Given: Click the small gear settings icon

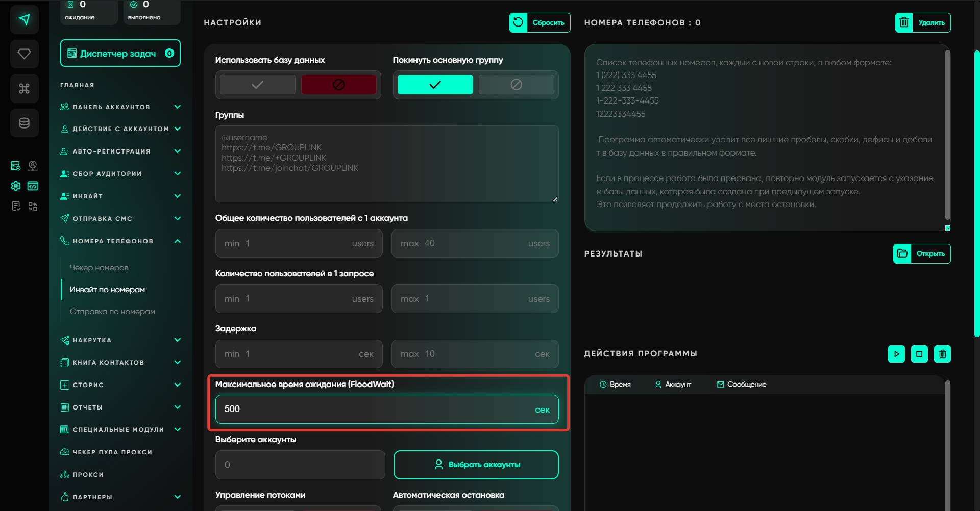Looking at the screenshot, I should [16, 186].
